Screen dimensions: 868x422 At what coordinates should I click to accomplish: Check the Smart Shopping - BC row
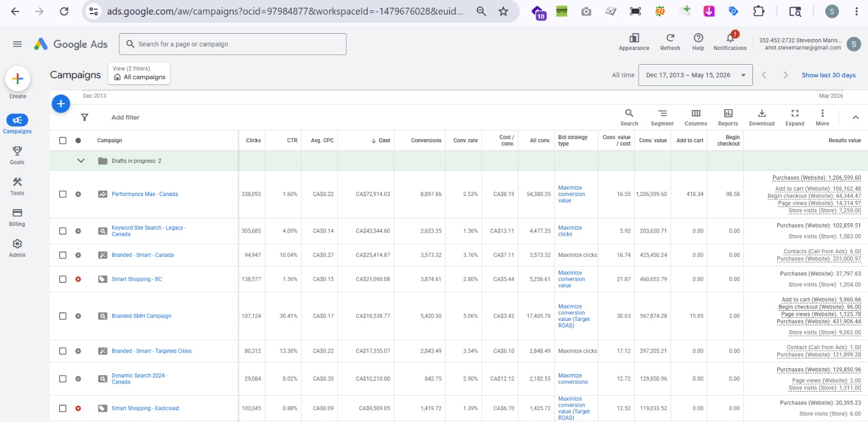coord(63,279)
